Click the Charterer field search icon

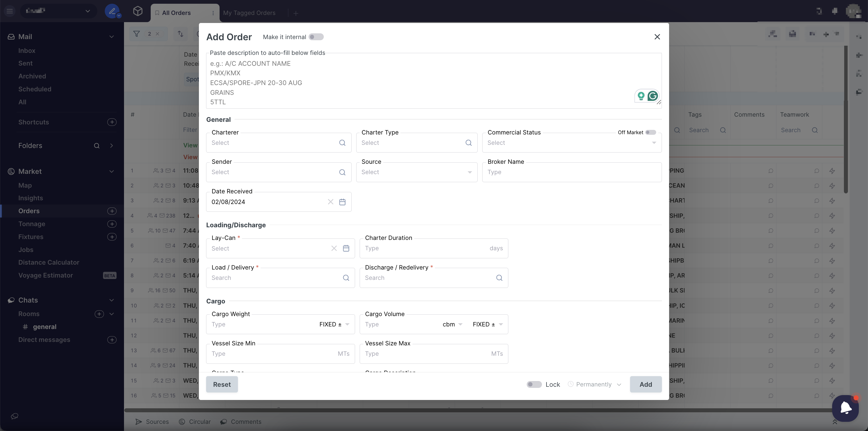point(342,143)
